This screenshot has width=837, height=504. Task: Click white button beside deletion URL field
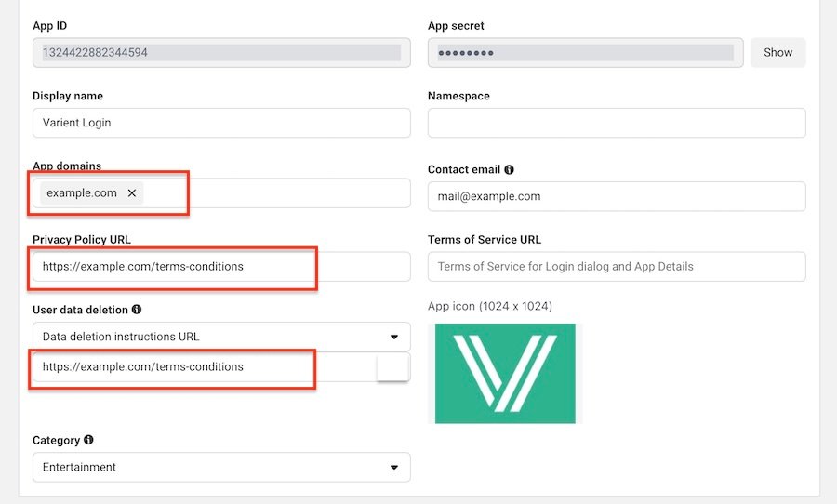[392, 367]
